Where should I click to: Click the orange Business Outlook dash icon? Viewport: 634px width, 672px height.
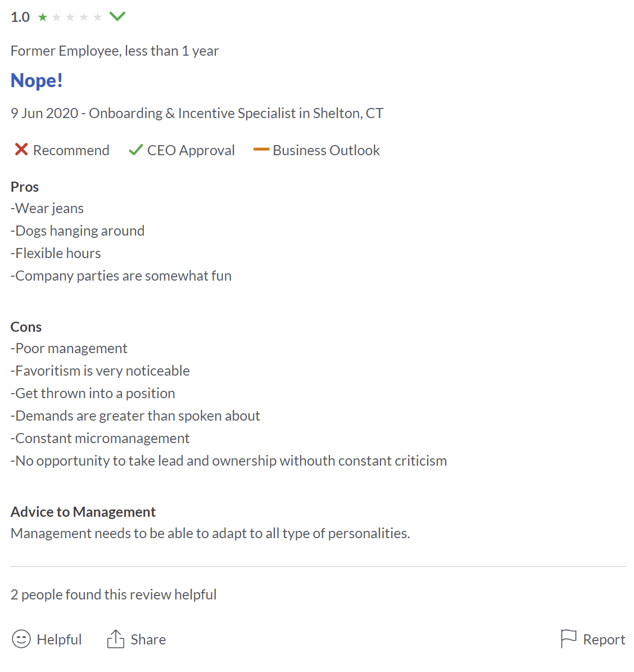click(261, 149)
